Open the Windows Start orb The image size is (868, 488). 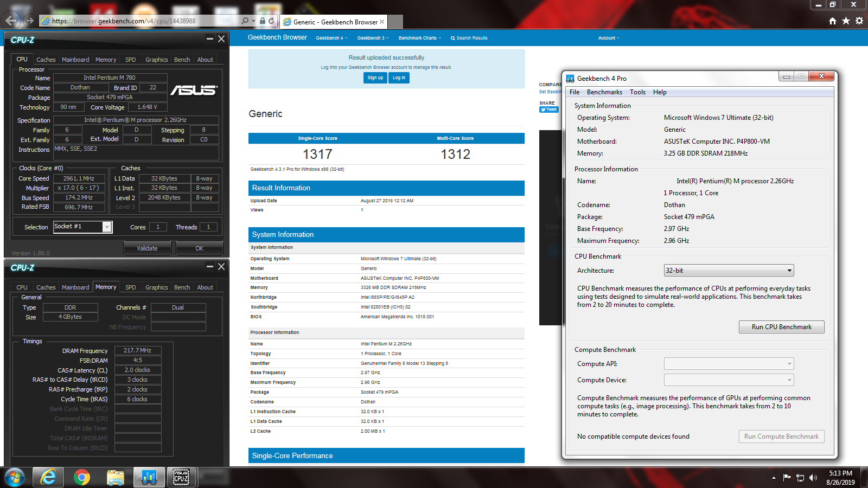point(15,477)
